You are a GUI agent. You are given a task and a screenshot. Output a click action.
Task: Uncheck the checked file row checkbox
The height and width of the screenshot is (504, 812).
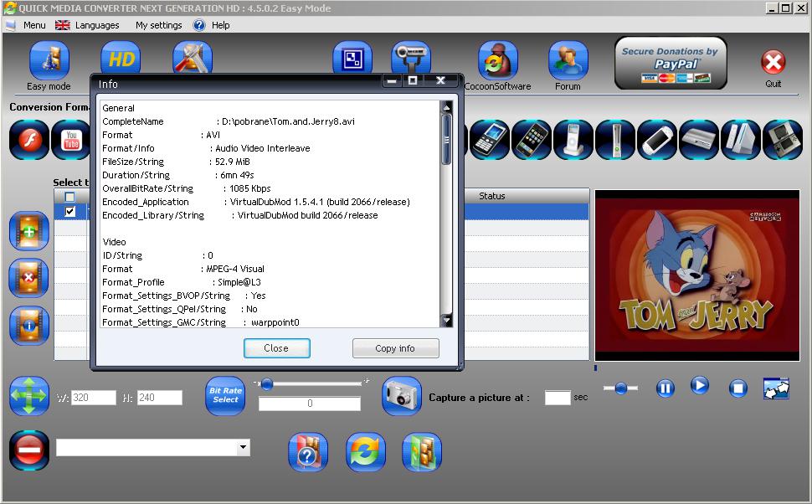point(69,211)
